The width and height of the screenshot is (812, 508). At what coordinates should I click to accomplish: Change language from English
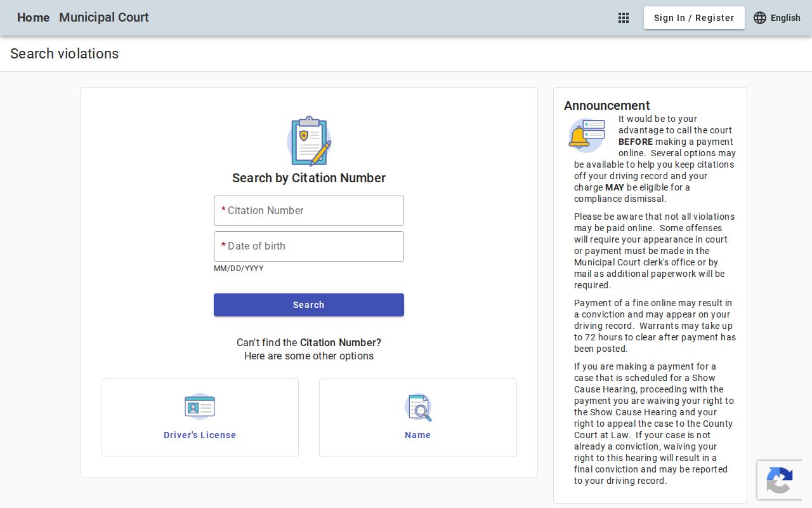tap(785, 18)
